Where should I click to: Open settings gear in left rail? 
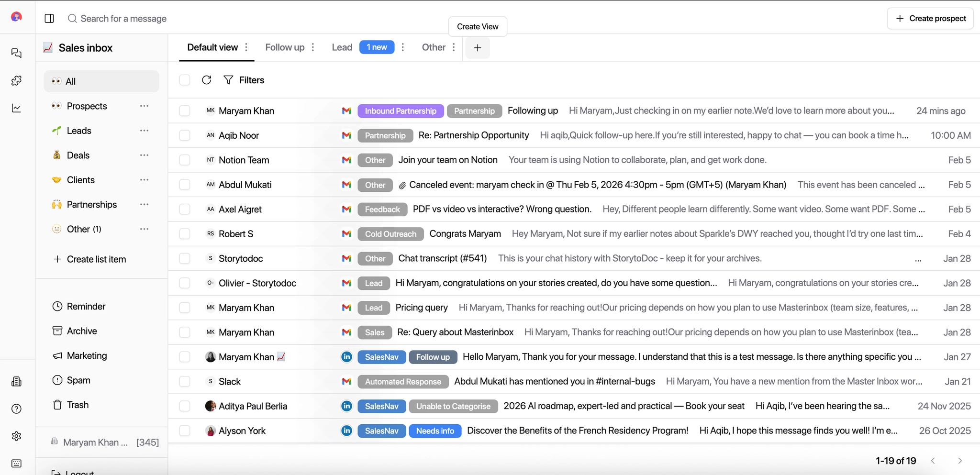pyautogui.click(x=16, y=436)
